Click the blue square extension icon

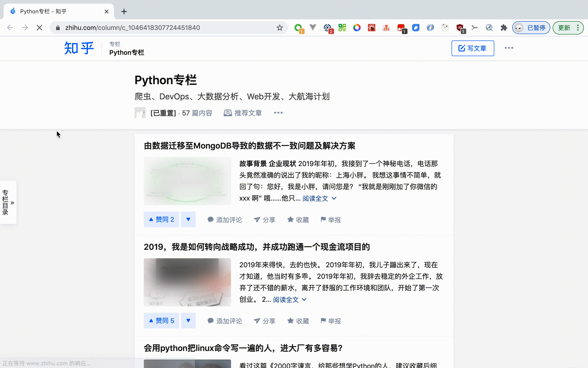pyautogui.click(x=416, y=28)
